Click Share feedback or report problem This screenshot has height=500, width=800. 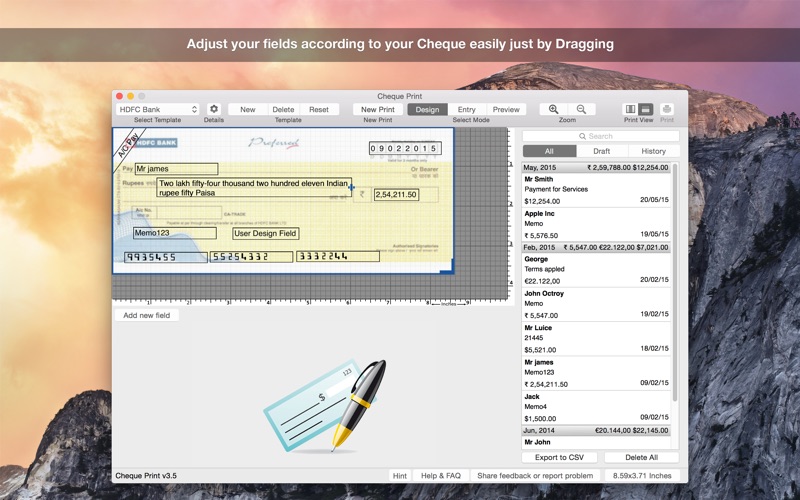coord(535,476)
